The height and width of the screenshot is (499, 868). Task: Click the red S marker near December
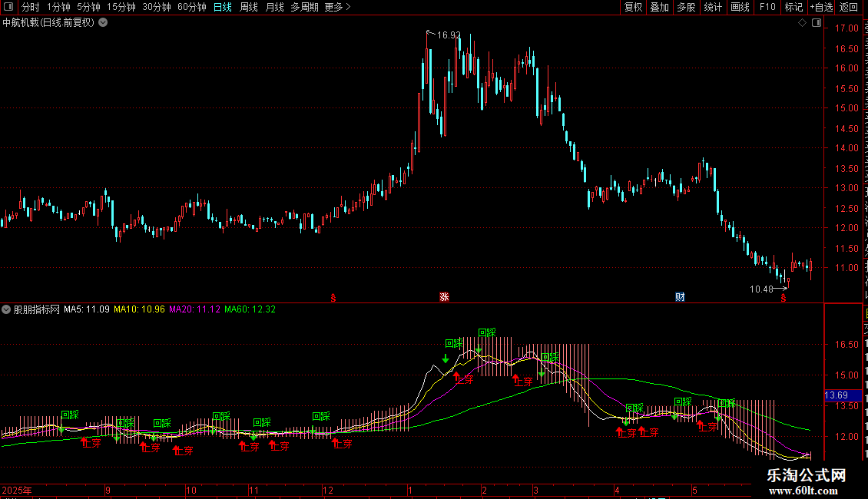[333, 298]
